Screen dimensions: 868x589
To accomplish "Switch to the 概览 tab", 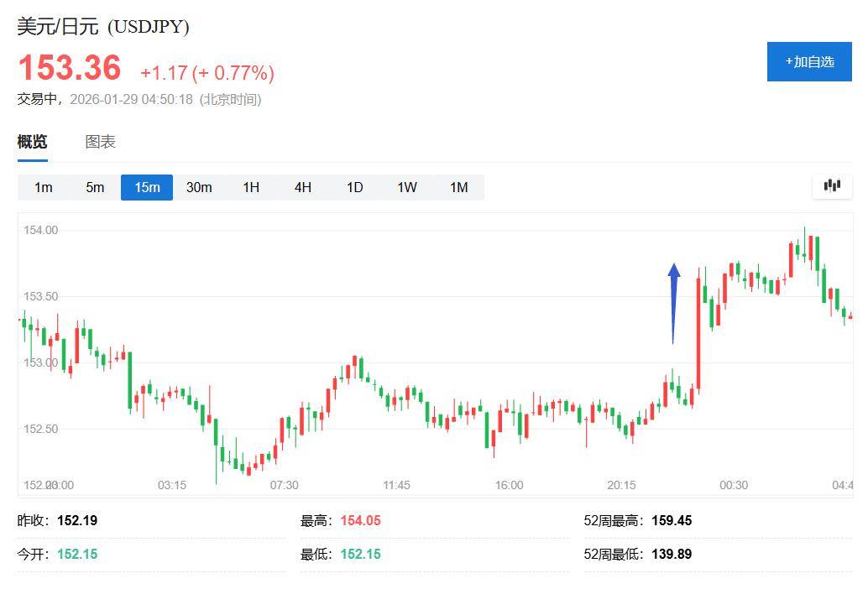I will [x=33, y=142].
